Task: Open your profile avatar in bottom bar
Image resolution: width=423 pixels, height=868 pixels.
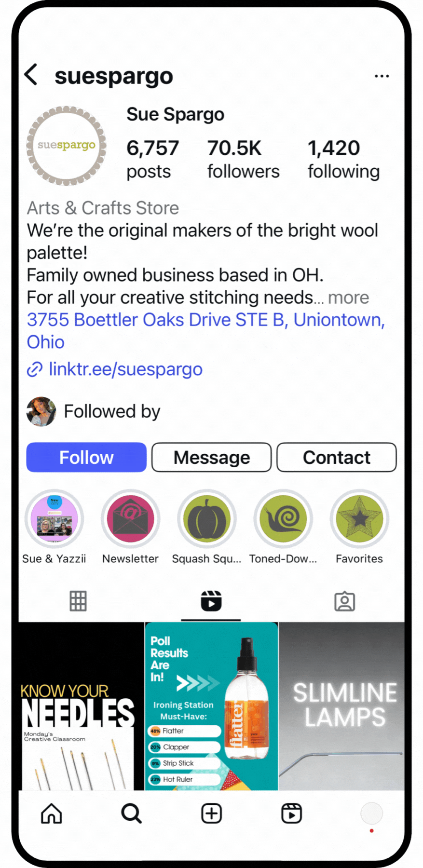Action: (x=371, y=814)
